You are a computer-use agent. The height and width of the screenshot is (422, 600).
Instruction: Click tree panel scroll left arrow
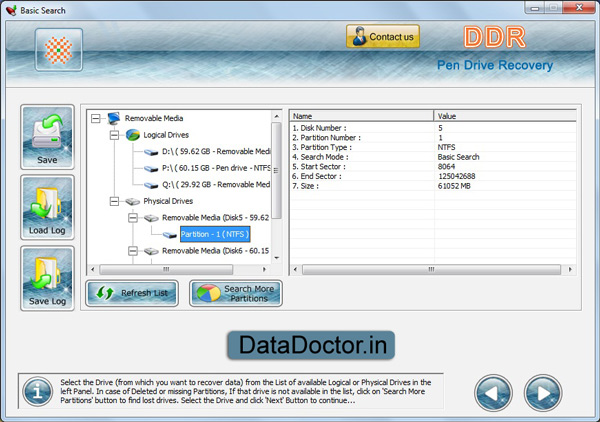coord(93,269)
